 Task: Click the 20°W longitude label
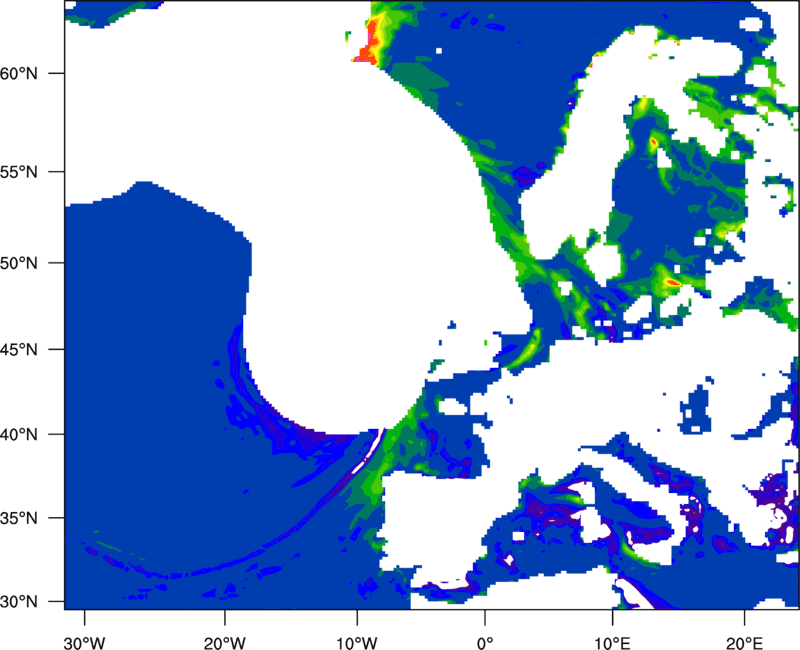click(x=224, y=643)
